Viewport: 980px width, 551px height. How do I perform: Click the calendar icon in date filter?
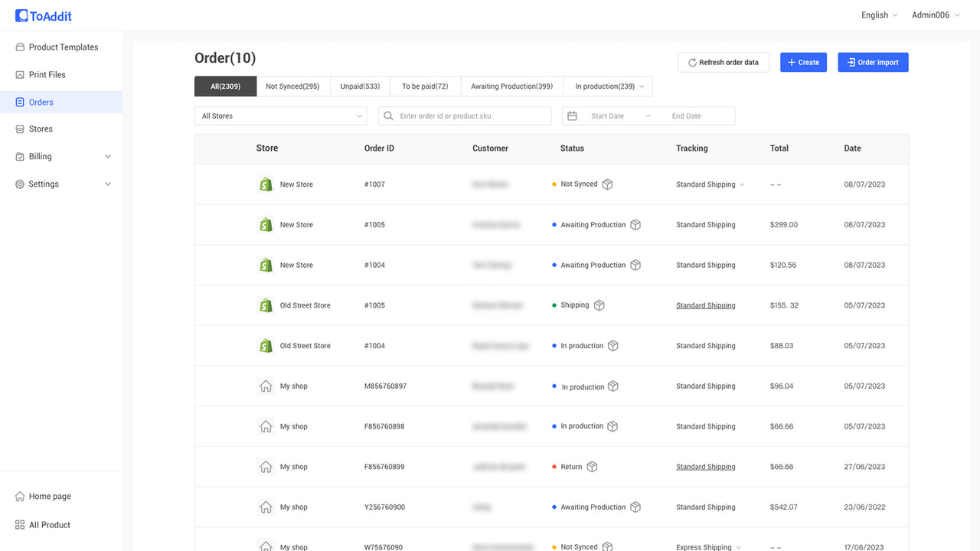click(572, 116)
